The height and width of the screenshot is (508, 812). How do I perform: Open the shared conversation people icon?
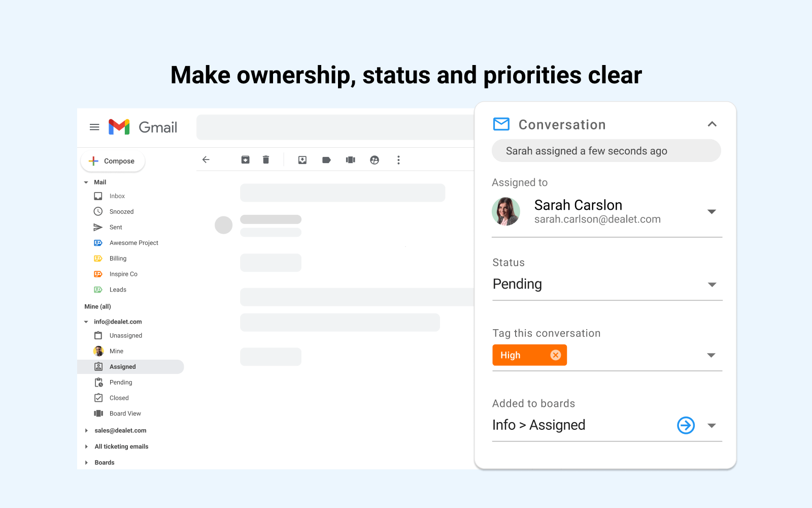pyautogui.click(x=375, y=159)
